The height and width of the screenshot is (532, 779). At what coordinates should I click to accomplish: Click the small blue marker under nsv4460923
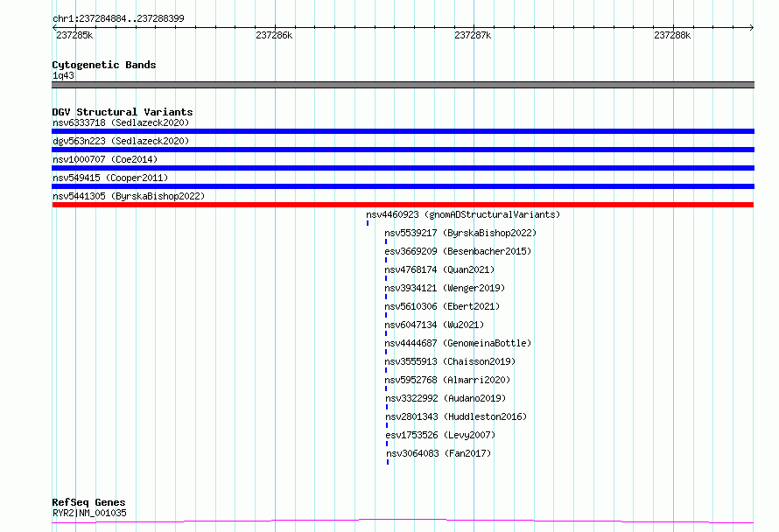(368, 223)
